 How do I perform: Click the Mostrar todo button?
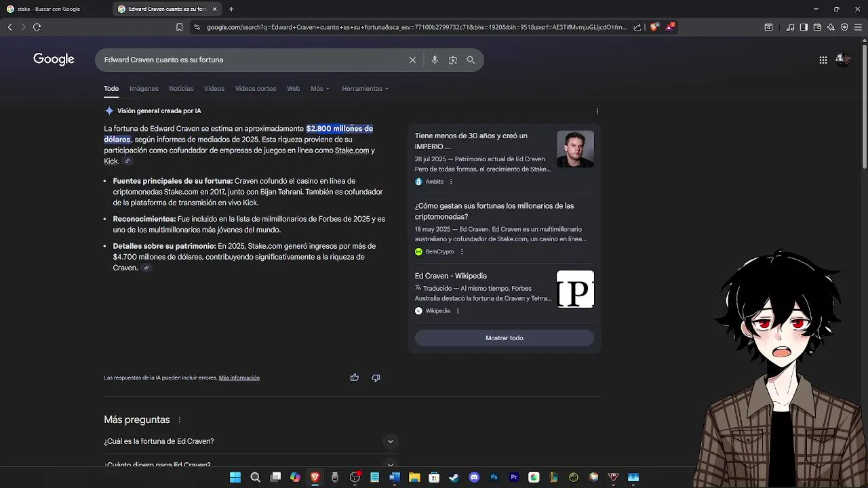[x=505, y=338]
